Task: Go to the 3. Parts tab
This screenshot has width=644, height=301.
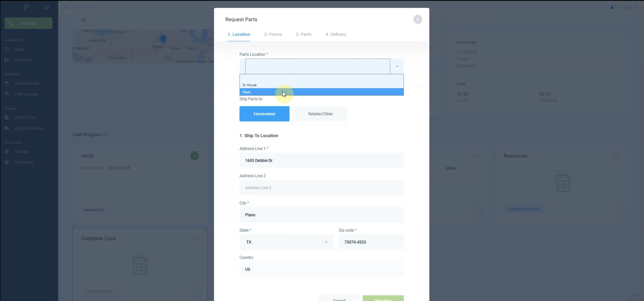Action: pos(304,34)
